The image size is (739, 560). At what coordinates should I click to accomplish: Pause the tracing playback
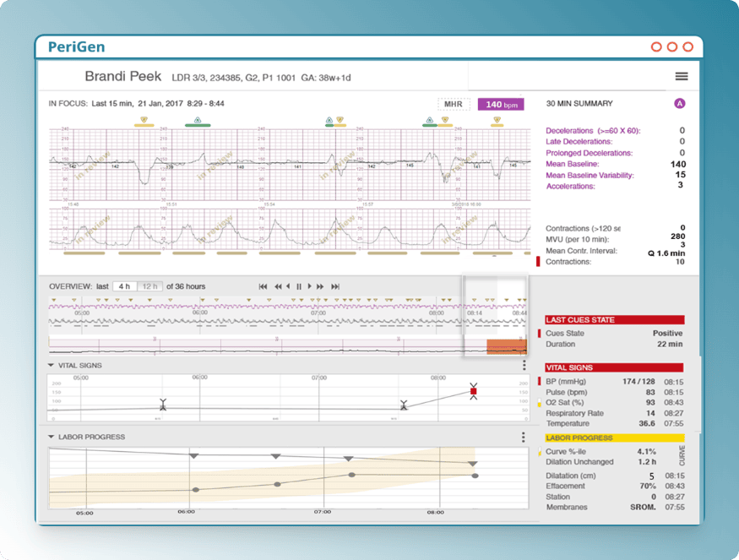click(299, 286)
